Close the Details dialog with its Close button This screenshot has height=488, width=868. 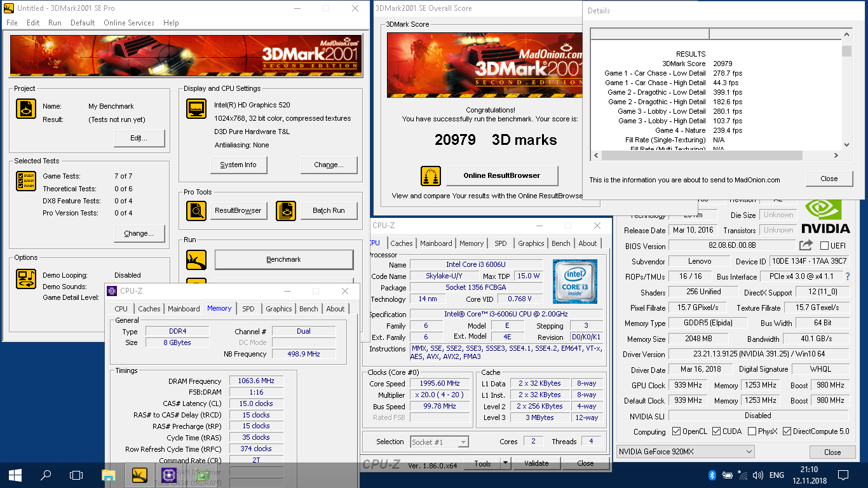click(x=829, y=179)
